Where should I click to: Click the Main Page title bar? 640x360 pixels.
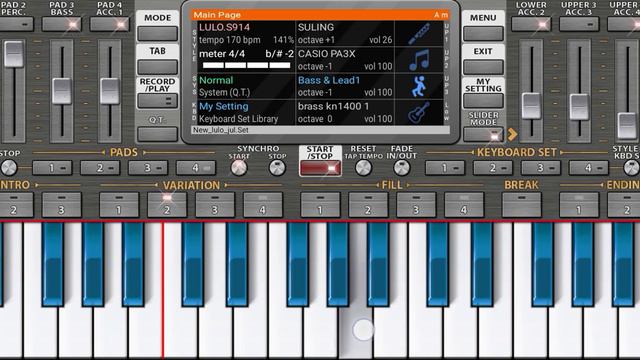click(320, 15)
